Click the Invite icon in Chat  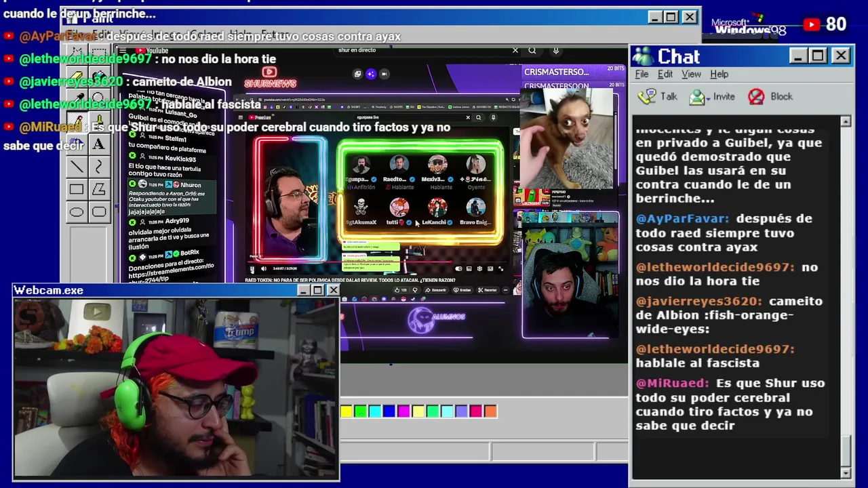click(697, 97)
